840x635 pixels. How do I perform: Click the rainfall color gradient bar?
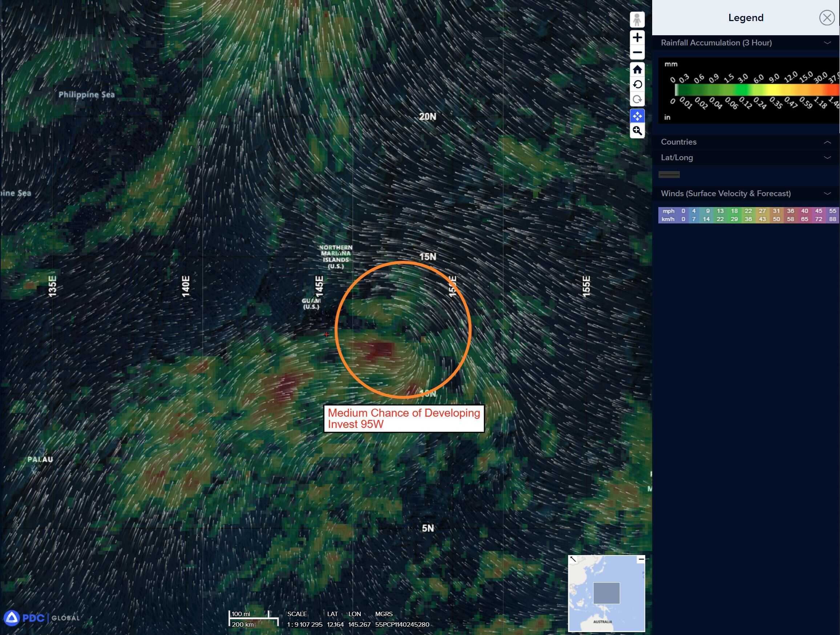tap(756, 90)
